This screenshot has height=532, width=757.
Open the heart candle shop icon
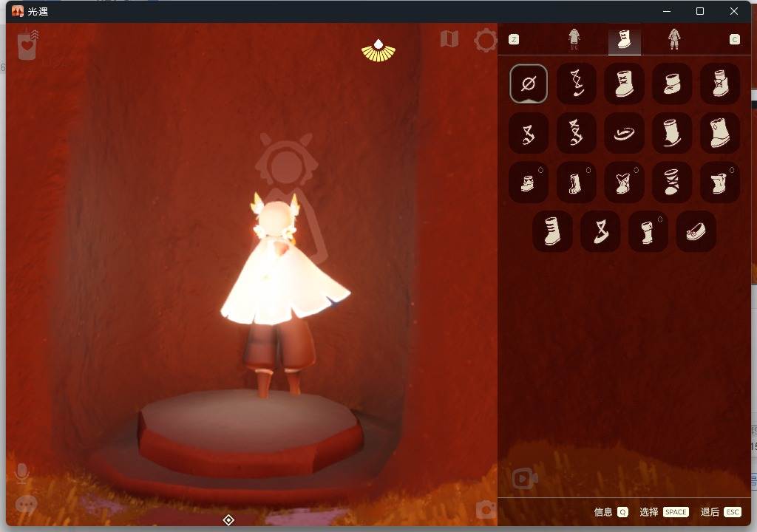coord(27,44)
